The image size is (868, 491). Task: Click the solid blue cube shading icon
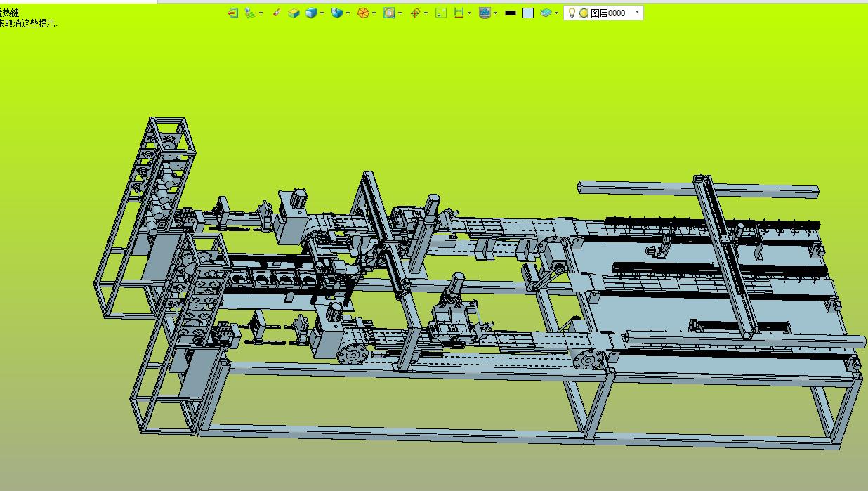click(x=312, y=13)
